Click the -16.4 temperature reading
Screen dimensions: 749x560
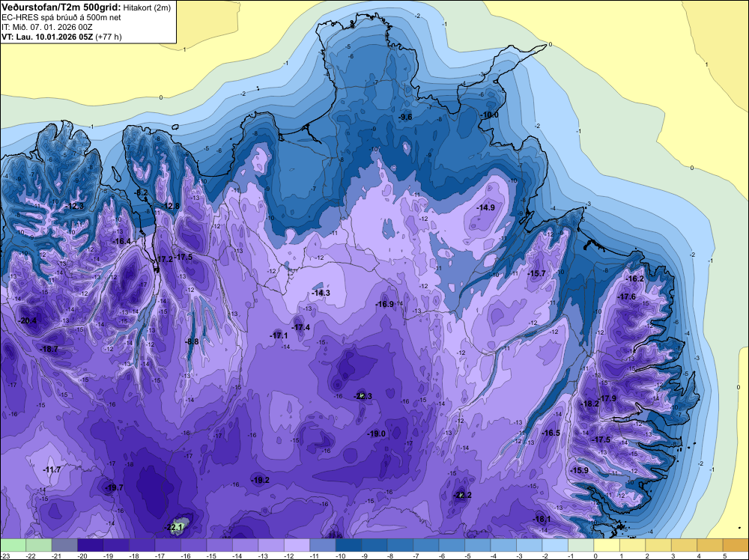click(x=121, y=242)
